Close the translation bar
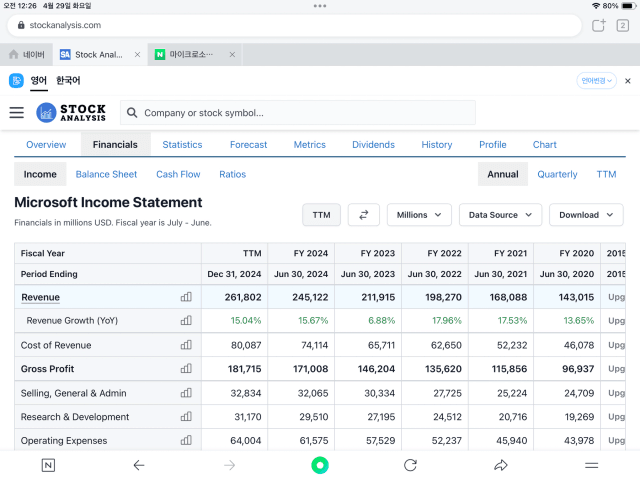 click(628, 81)
